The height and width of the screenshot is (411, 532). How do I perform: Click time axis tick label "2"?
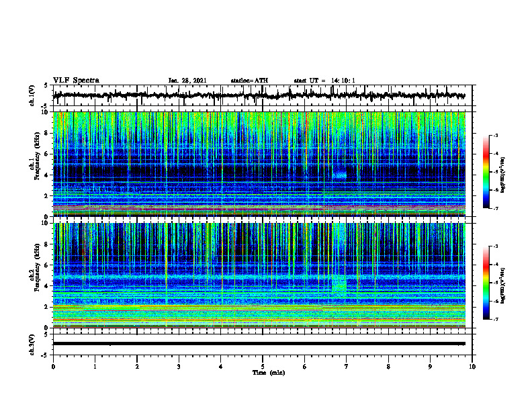(137, 367)
